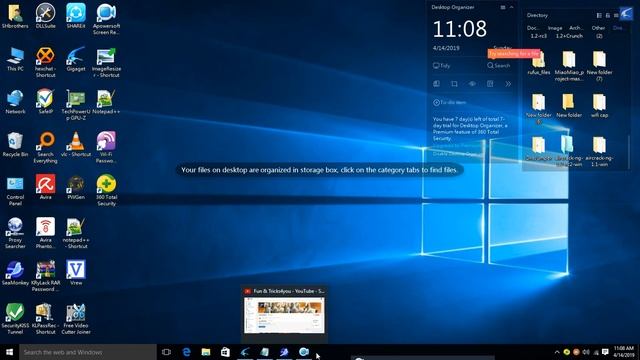This screenshot has height=360, width=640.
Task: Open the YouTube window thumbnail preview
Action: pos(284,315)
